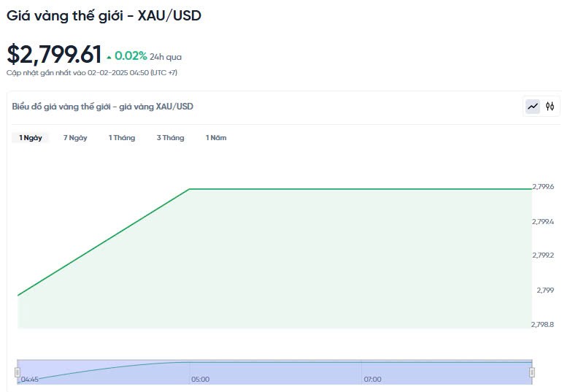Image resolution: width=562 pixels, height=392 pixels.
Task: Select the 7 Ngày time range tab
Action: [x=75, y=138]
